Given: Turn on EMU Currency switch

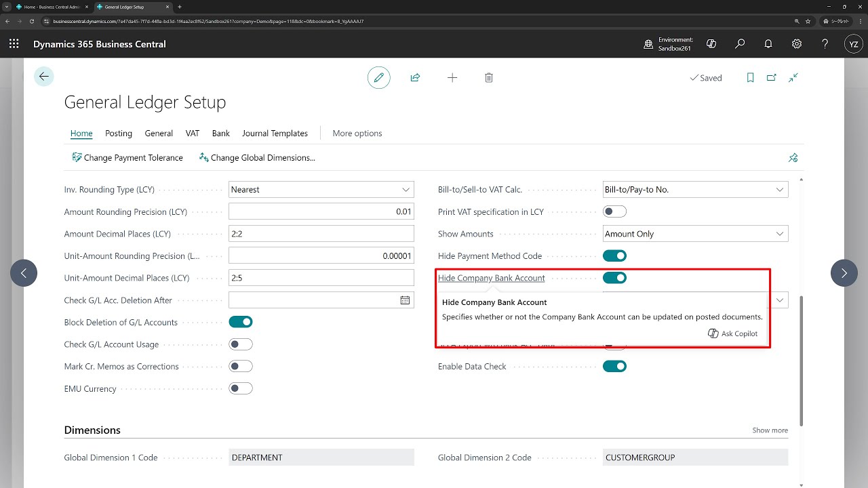Looking at the screenshot, I should tap(241, 388).
